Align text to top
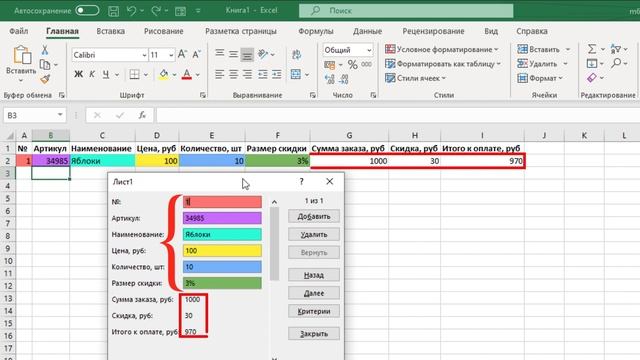 (x=220, y=54)
